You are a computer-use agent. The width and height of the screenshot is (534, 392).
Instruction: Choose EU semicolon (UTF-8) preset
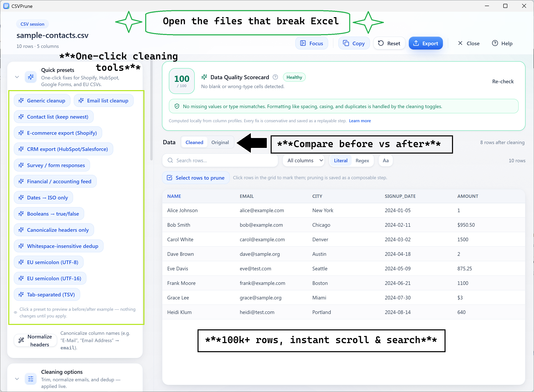point(49,262)
